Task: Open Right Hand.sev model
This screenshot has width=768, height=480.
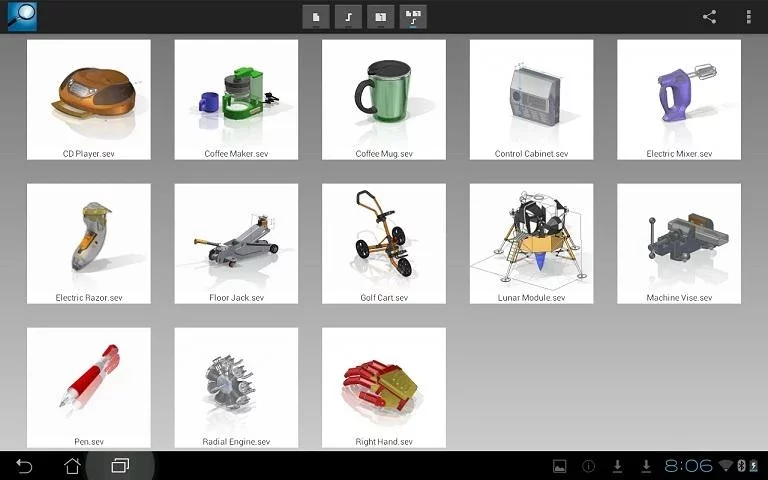Action: coord(384,387)
